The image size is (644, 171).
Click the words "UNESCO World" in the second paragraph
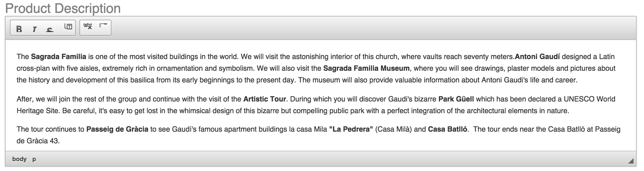click(590, 99)
